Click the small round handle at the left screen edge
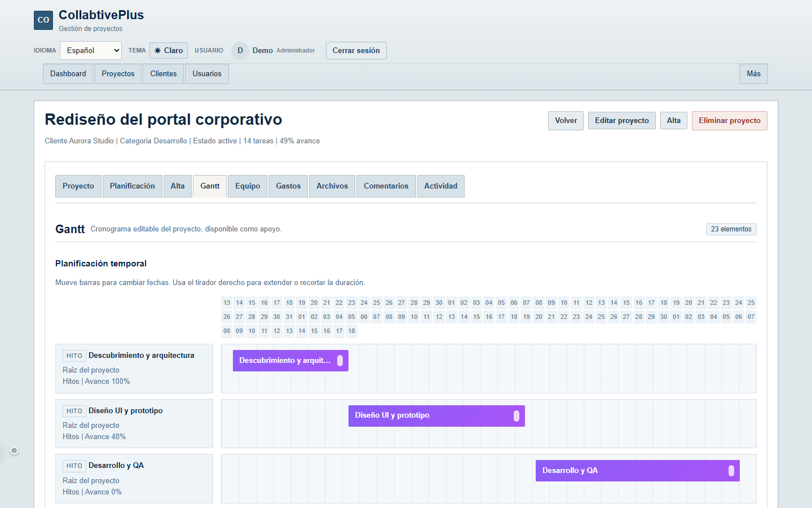 (x=14, y=450)
